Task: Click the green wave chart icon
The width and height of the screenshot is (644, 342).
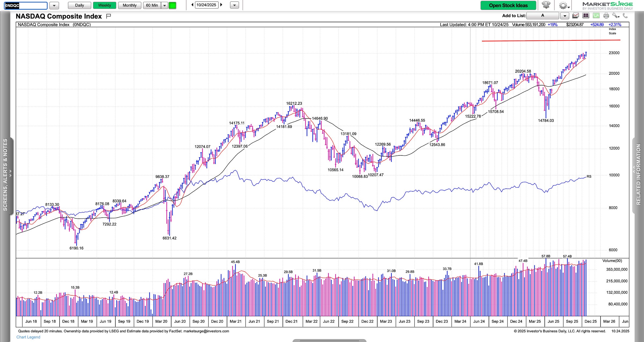Action: 596,16
